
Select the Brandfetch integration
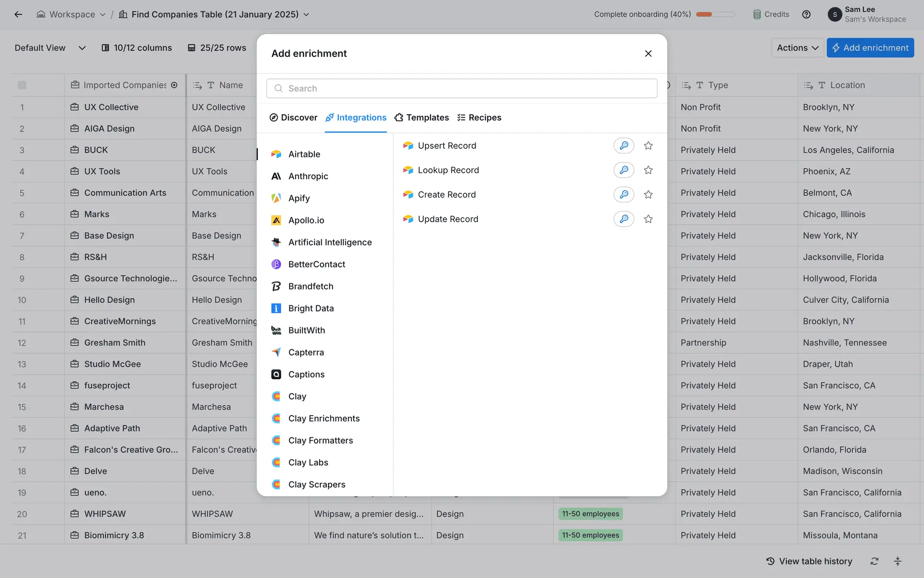(x=310, y=286)
